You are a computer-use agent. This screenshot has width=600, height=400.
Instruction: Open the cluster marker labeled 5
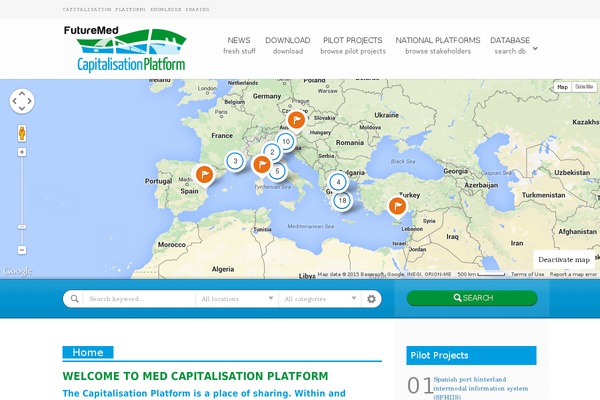(x=277, y=171)
